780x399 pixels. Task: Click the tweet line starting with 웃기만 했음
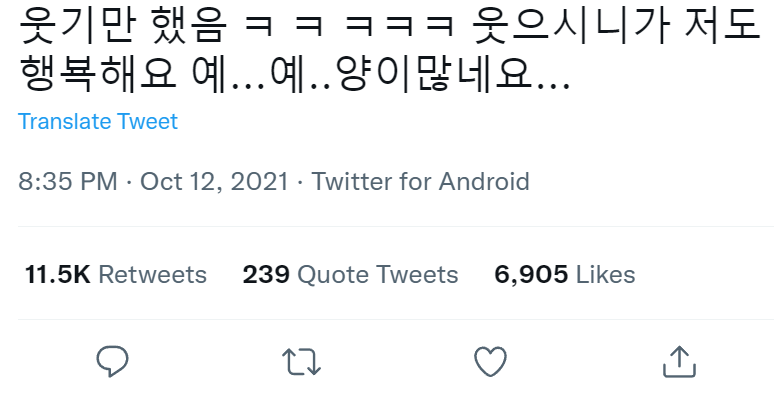coord(390,25)
